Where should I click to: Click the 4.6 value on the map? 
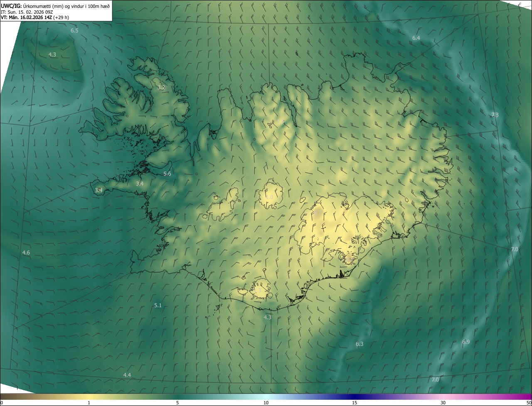point(26,253)
